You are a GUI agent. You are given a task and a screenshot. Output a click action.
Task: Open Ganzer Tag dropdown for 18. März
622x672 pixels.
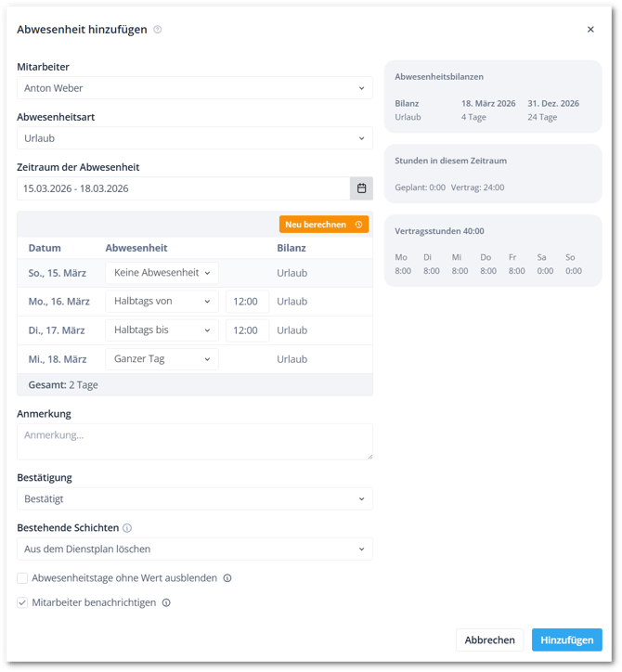click(162, 359)
